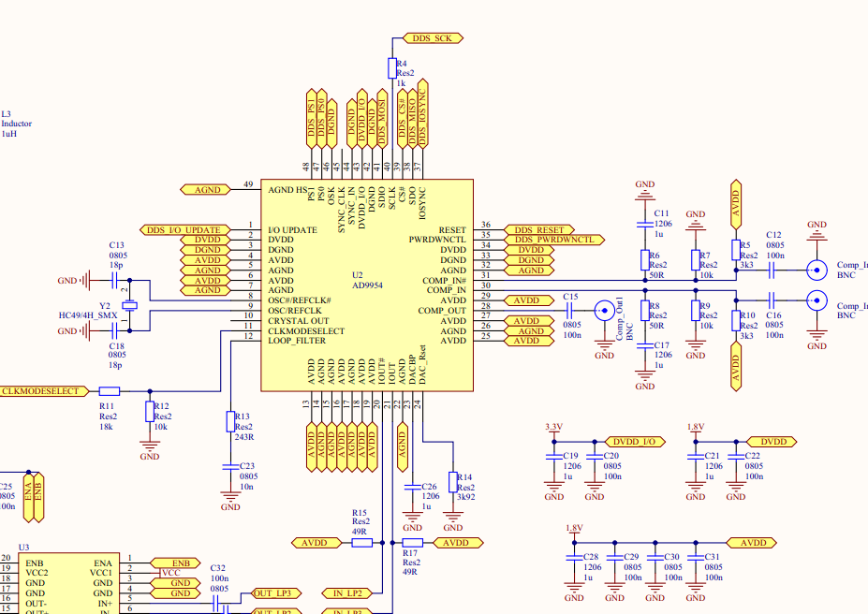Select capacitor C23 10n symbol

230,467
